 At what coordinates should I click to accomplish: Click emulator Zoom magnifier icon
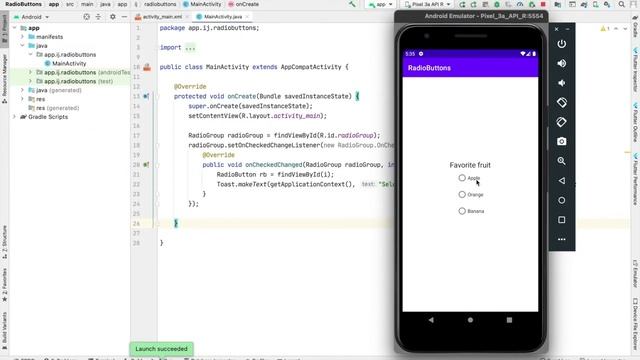point(562,161)
